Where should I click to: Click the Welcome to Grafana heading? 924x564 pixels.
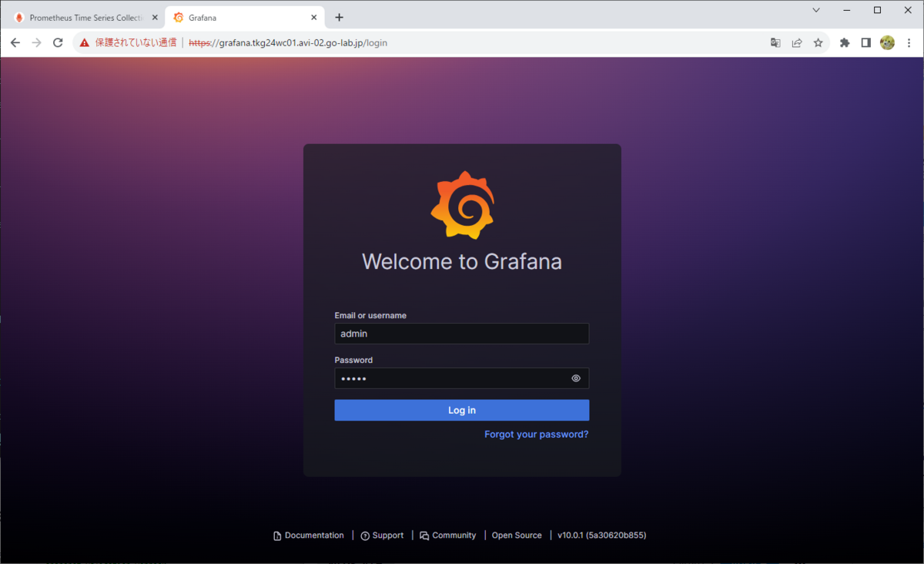click(462, 261)
